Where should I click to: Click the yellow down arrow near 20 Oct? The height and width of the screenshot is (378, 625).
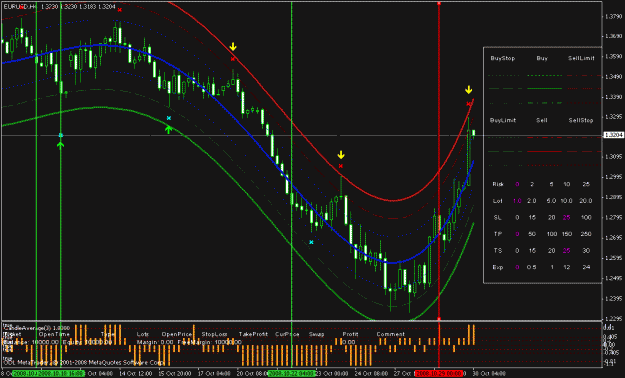pyautogui.click(x=233, y=47)
